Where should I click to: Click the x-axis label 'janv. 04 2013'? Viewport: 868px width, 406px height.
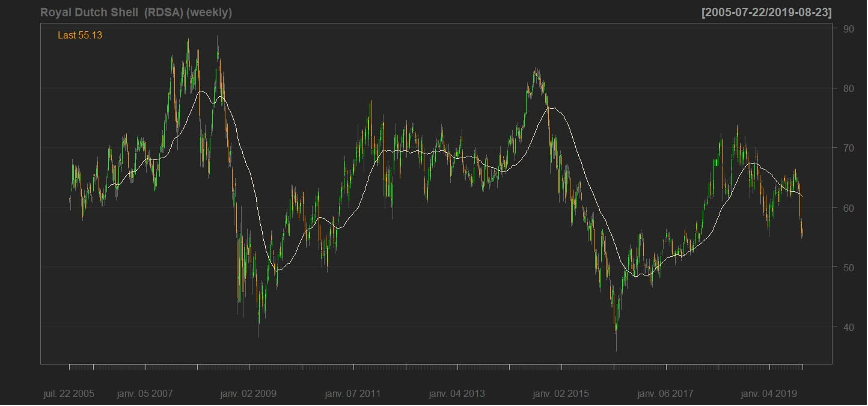click(x=457, y=394)
